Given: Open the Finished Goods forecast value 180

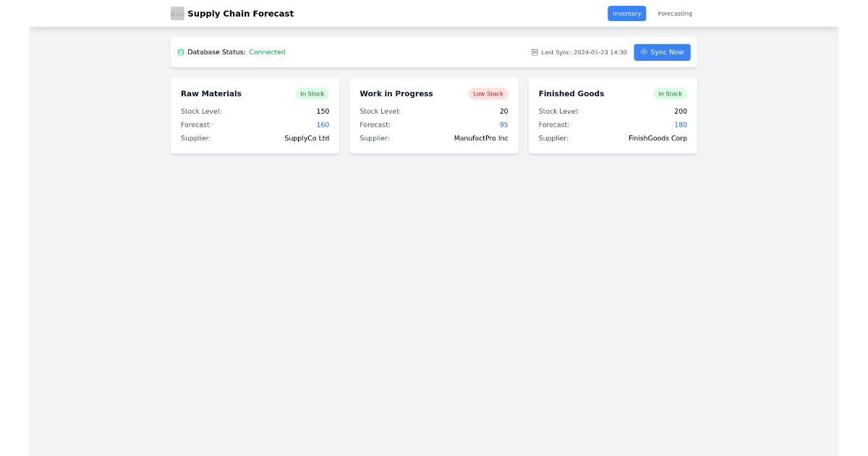Looking at the screenshot, I should coord(680,124).
